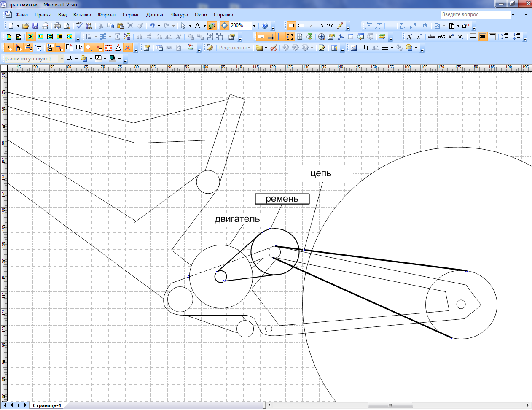Expand the line weight dropdown arrow
Viewport: 532px width, 410px height.
click(x=392, y=48)
